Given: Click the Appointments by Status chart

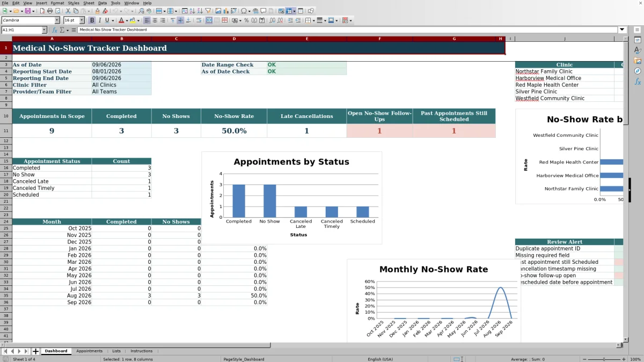Looking at the screenshot, I should coord(291,198).
